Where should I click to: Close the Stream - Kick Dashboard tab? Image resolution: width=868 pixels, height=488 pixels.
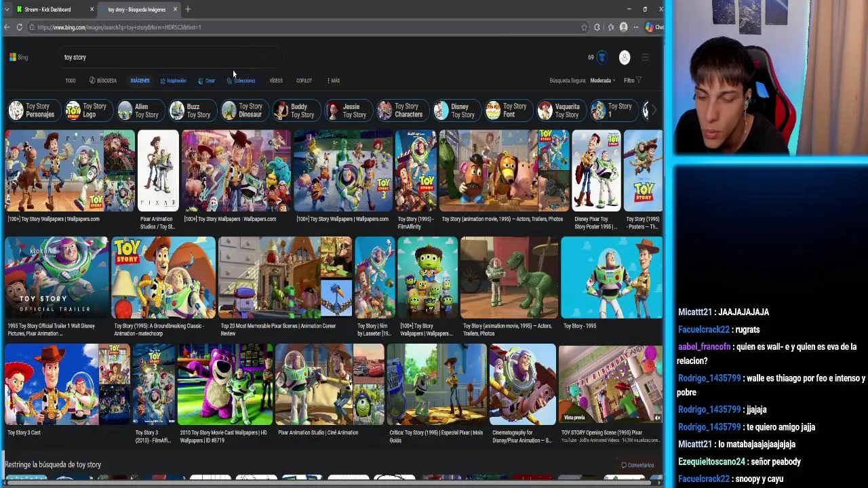92,9
